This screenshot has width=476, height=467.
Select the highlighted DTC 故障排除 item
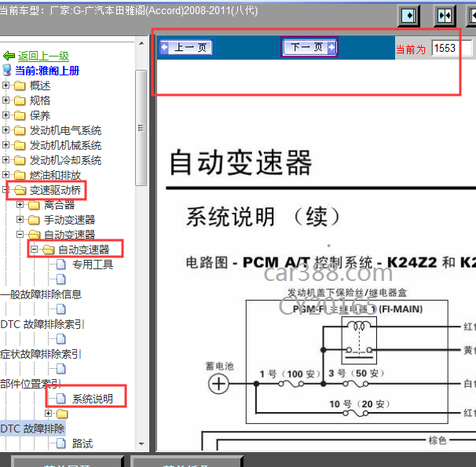(x=32, y=429)
